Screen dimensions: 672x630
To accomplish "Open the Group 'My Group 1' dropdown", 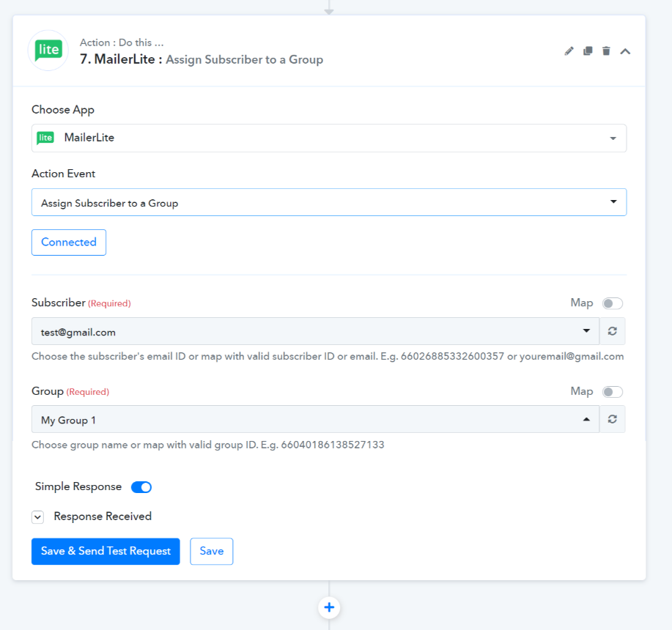I will (315, 419).
